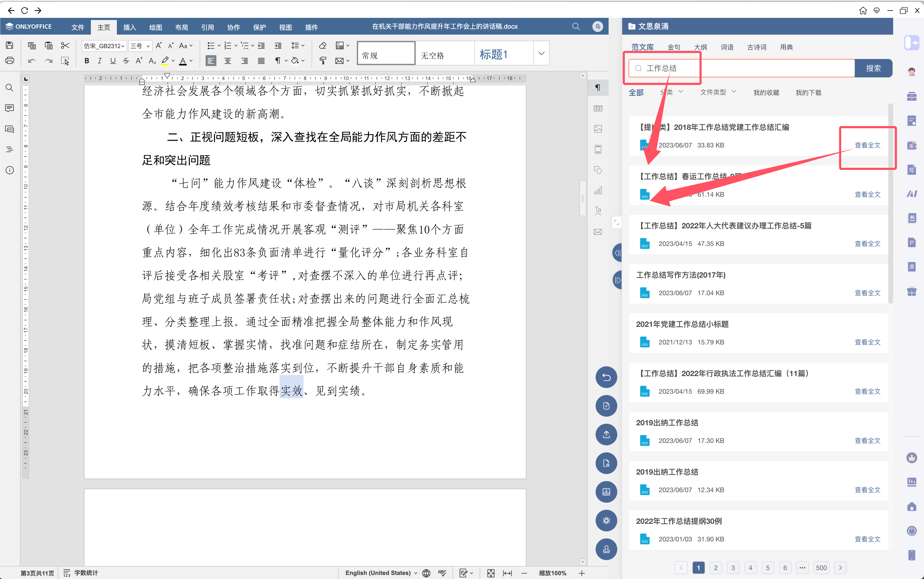The height and width of the screenshot is (579, 924).
Task: Open 我的收藏 filter
Action: 766,92
